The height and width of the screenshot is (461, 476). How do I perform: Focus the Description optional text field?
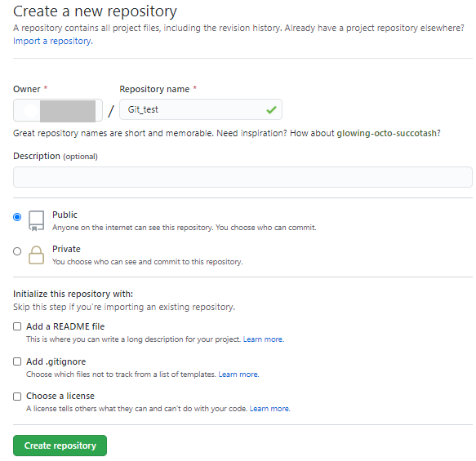coord(242,177)
